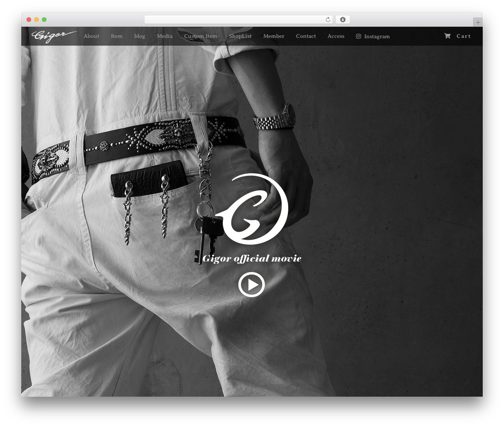
Task: Reload the page with refresh icon
Action: tap(328, 20)
